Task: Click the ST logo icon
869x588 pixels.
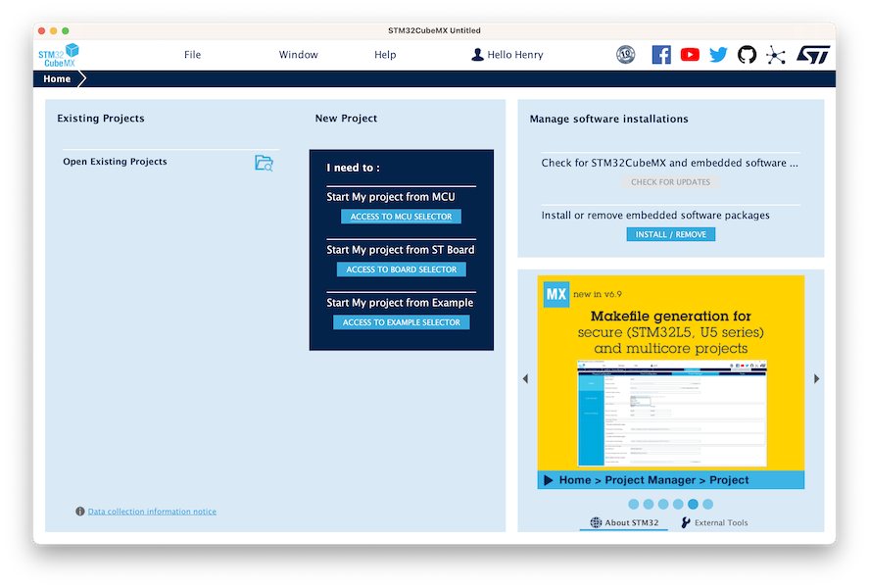Action: 813,54
